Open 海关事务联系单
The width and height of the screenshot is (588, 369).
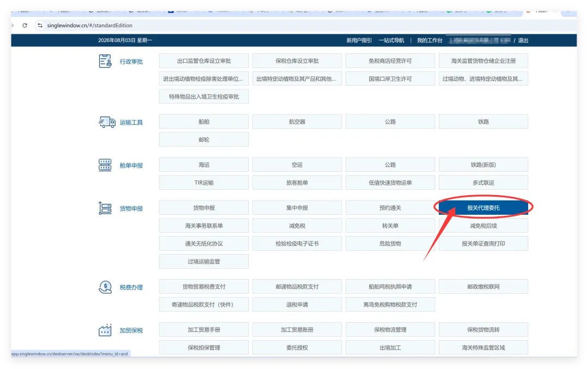click(x=204, y=226)
